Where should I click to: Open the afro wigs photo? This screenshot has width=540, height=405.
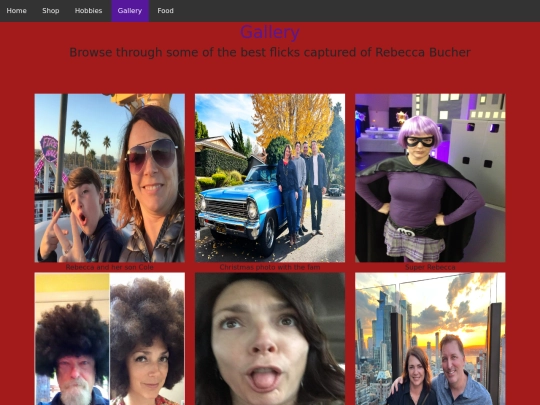[110, 339]
